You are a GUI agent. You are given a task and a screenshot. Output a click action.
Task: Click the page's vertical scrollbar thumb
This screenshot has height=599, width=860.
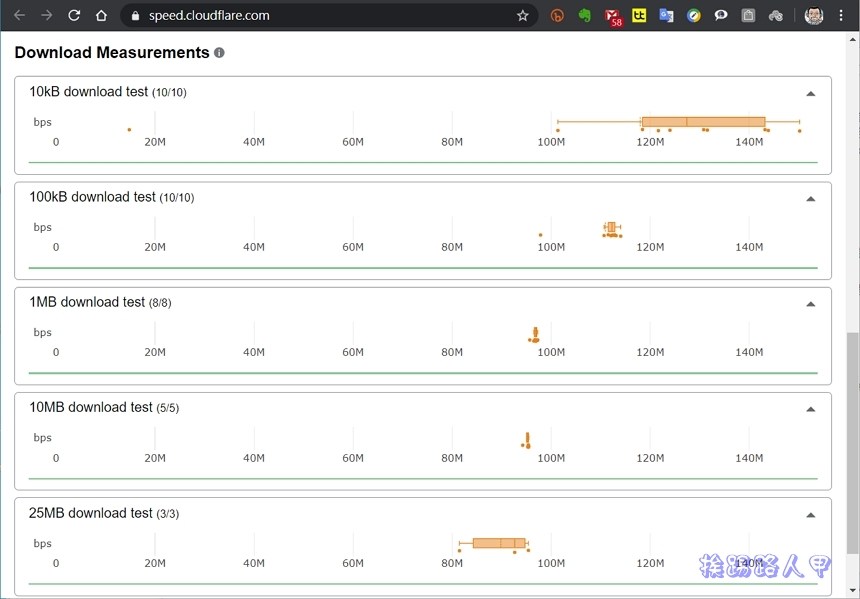[853, 440]
